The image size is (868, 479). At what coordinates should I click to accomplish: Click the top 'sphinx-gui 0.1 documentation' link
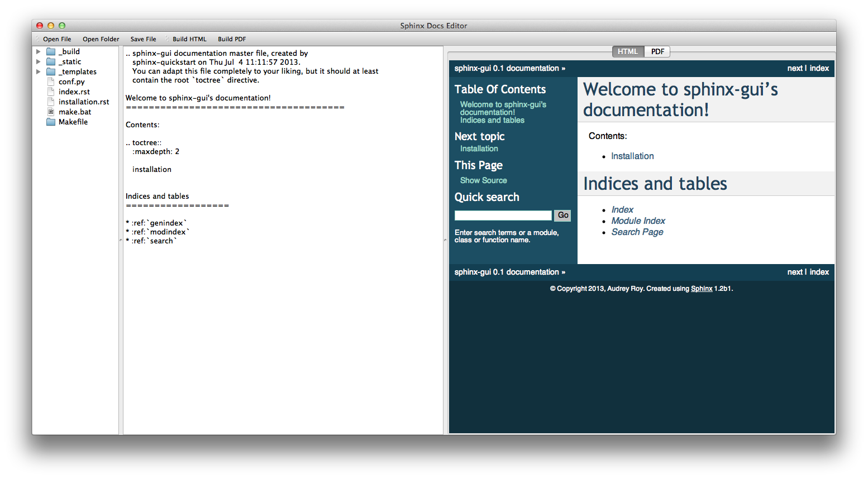point(507,68)
